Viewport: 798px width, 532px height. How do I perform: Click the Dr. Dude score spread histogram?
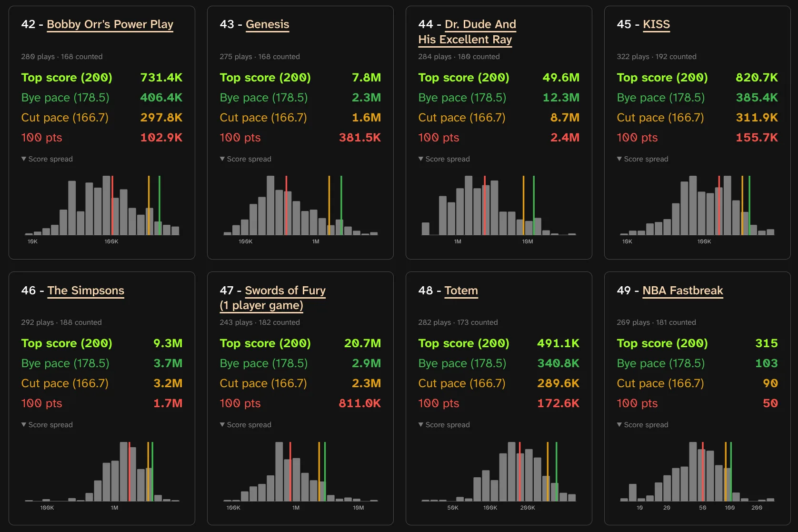click(499, 210)
